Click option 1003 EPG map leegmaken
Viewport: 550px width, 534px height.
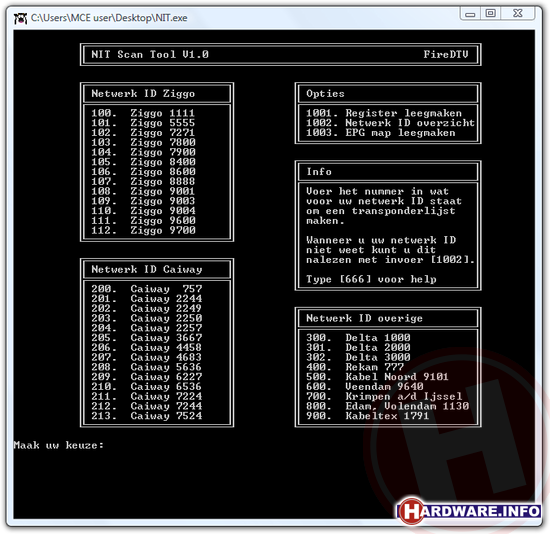pyautogui.click(x=381, y=133)
